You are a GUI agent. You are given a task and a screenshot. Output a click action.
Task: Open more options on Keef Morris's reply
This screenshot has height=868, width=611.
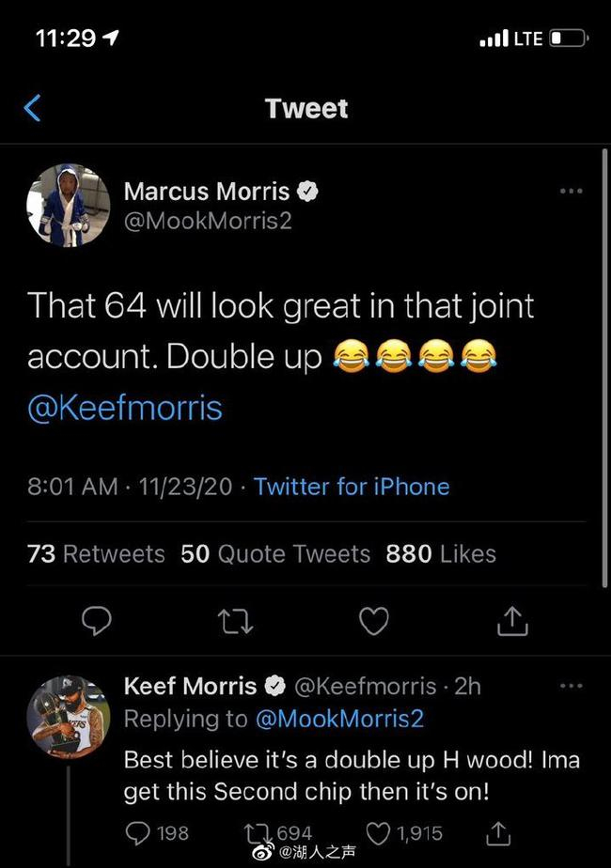571,687
